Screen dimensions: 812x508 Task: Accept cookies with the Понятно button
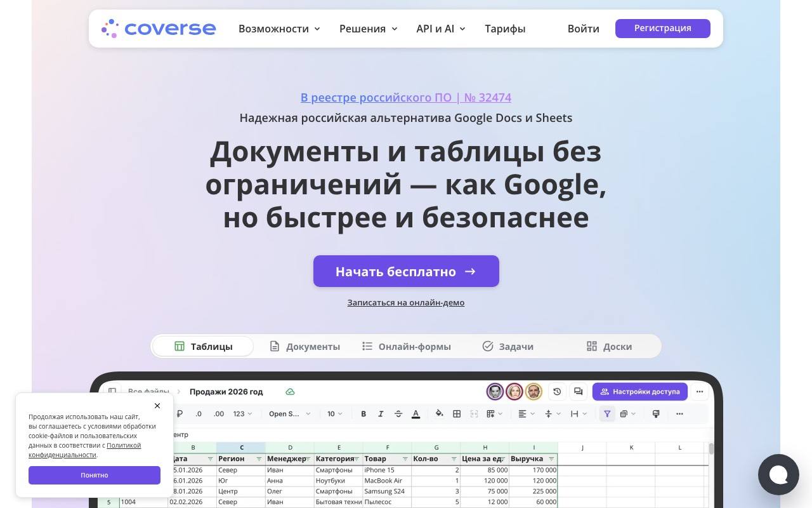pos(95,475)
